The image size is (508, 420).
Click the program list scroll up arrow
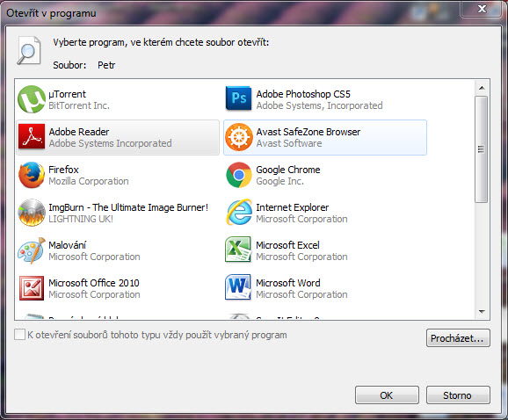(x=482, y=88)
